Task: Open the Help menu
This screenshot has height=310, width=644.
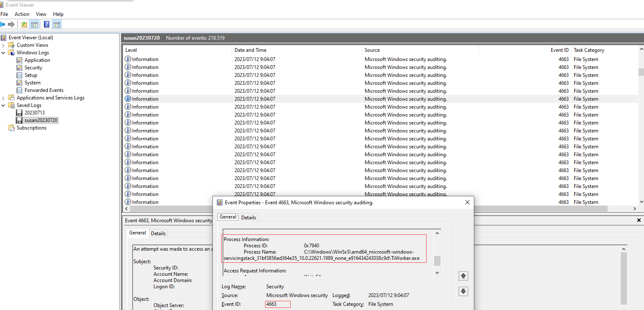Action: (x=58, y=14)
